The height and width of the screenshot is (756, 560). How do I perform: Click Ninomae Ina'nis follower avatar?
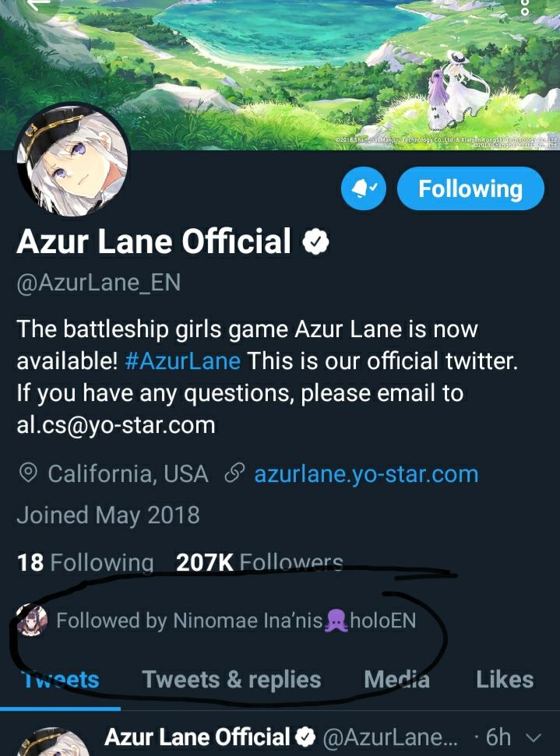pos(32,620)
